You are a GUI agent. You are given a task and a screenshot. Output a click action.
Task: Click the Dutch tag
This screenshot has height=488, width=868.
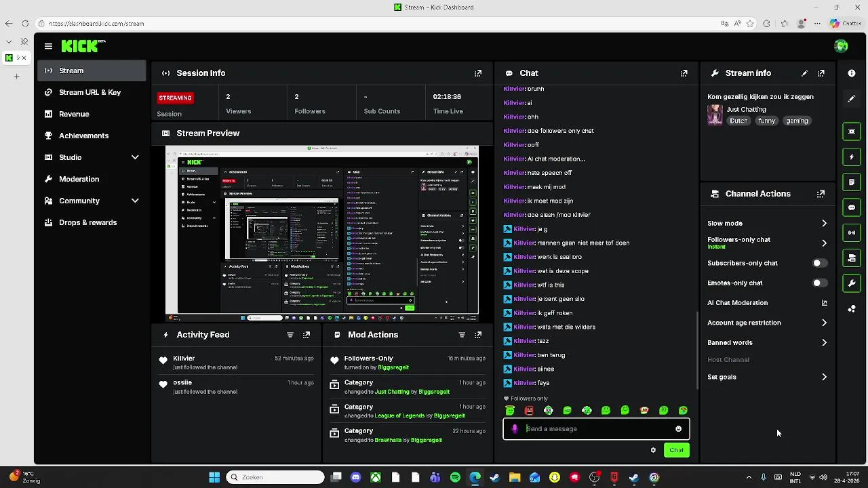tap(738, 121)
